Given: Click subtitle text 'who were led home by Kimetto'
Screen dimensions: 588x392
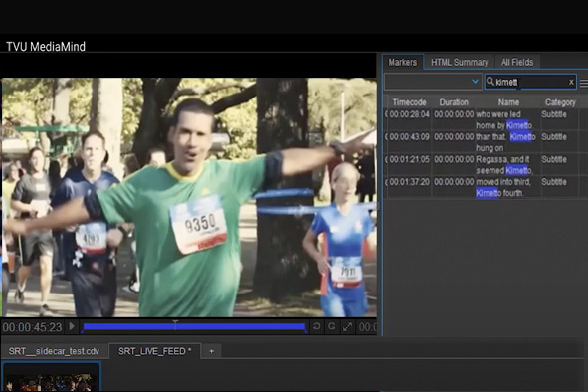Looking at the screenshot, I should click(504, 120).
